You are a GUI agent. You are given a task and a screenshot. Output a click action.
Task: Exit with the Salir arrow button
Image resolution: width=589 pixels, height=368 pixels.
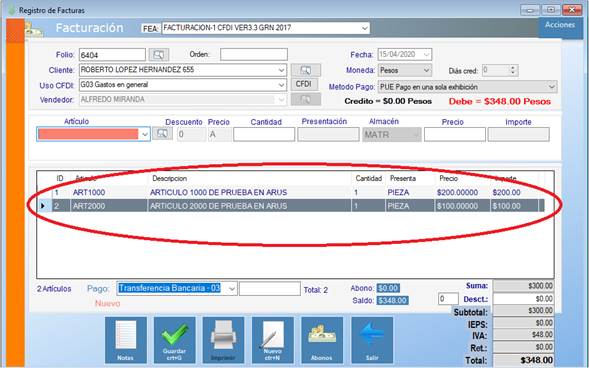tap(372, 340)
